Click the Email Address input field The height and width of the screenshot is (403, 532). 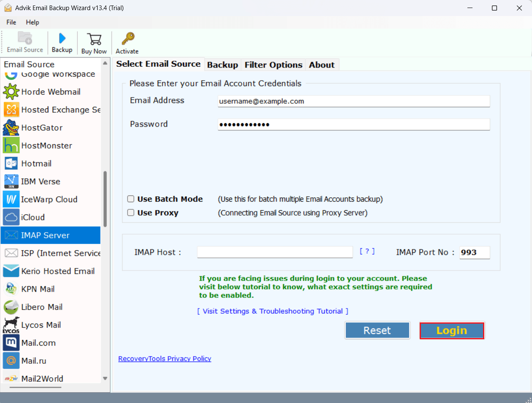(354, 101)
